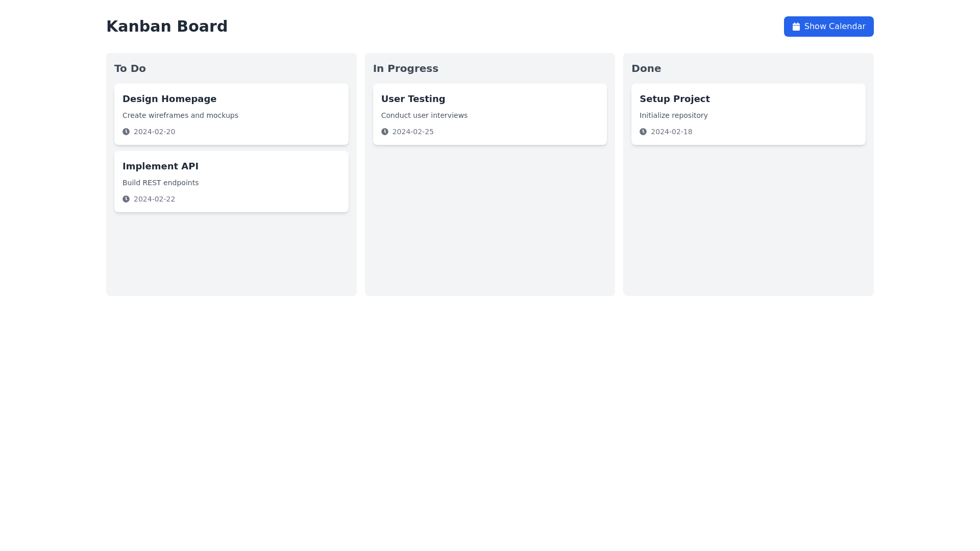Image resolution: width=980 pixels, height=551 pixels.
Task: Click clock icon on Design Homepage card
Action: click(x=126, y=132)
